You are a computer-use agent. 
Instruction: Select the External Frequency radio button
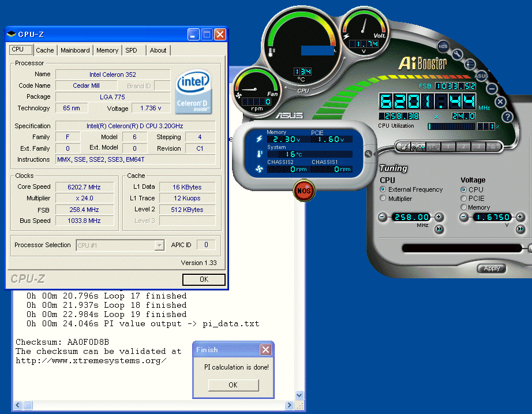[383, 189]
